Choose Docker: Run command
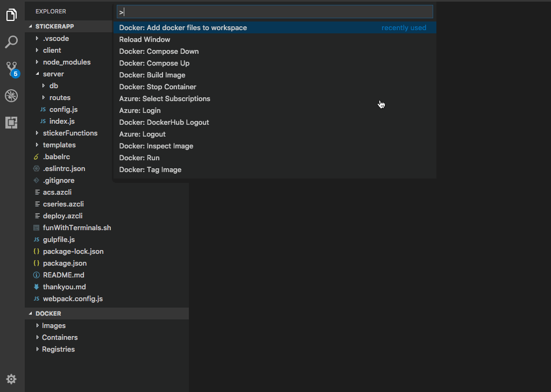The height and width of the screenshot is (392, 551). pos(274,158)
